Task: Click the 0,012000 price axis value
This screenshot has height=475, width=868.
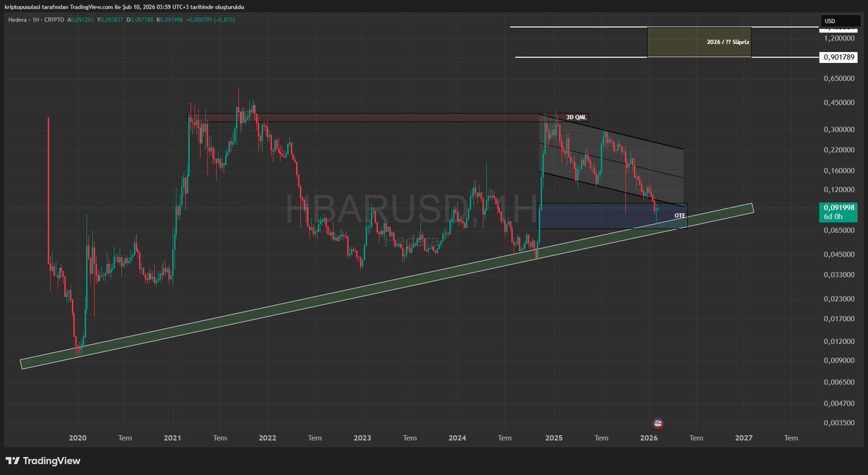Action: [839, 341]
